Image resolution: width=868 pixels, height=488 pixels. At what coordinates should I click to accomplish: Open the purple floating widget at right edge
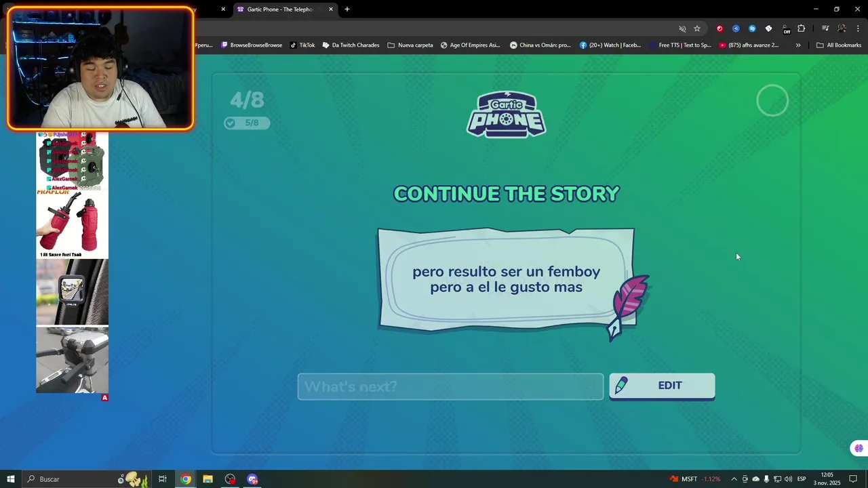[859, 448]
